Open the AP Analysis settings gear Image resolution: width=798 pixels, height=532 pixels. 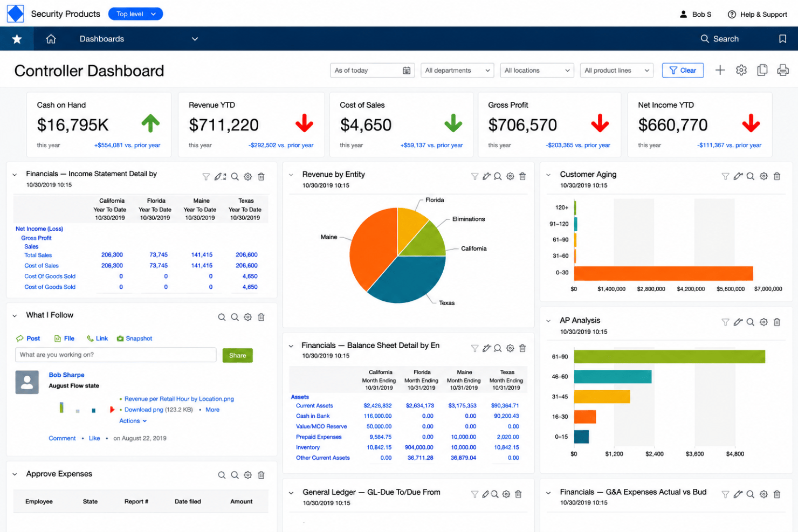(x=763, y=322)
